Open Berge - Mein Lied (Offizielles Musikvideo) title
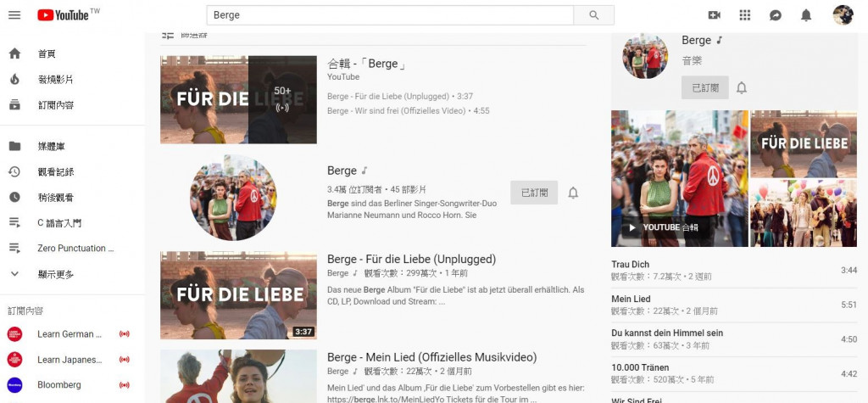 coord(431,357)
